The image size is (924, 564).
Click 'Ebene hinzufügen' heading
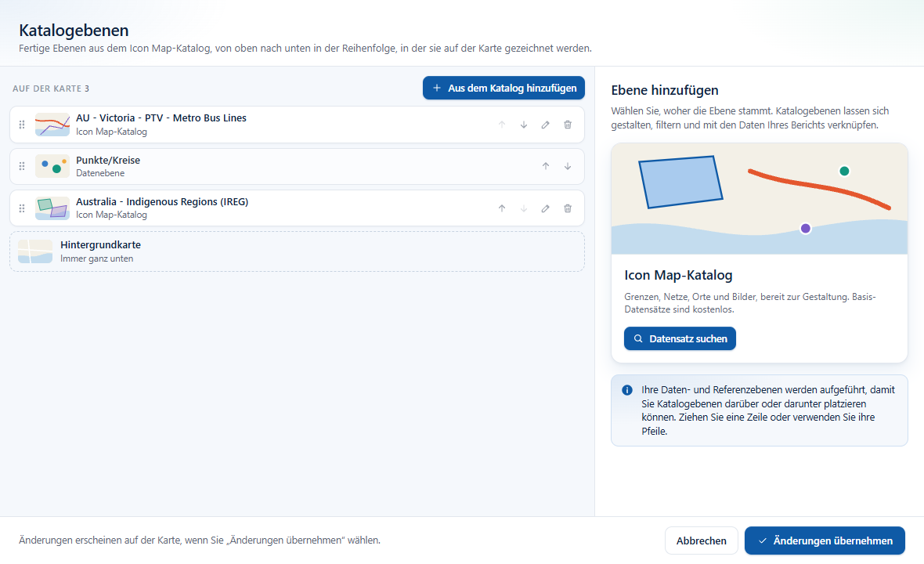coord(665,90)
